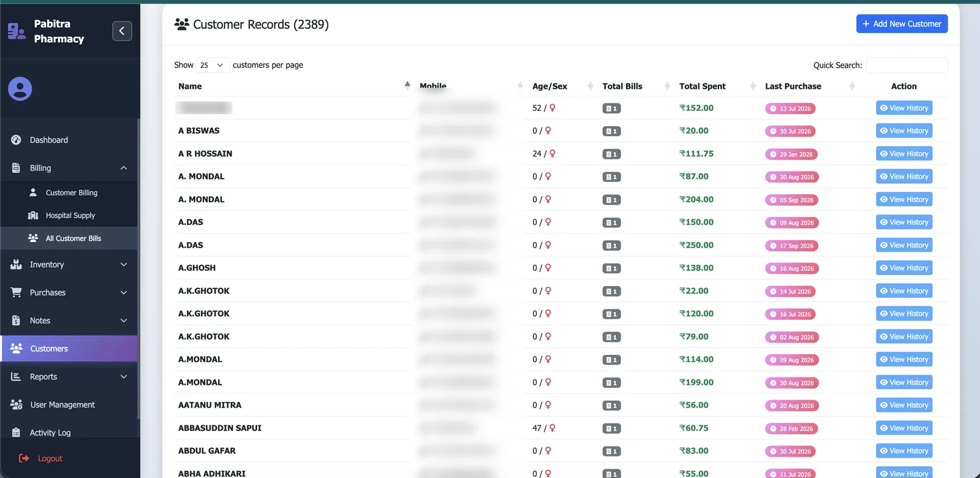Image resolution: width=980 pixels, height=478 pixels.
Task: Sort table by Age/Sex column
Action: pos(562,86)
